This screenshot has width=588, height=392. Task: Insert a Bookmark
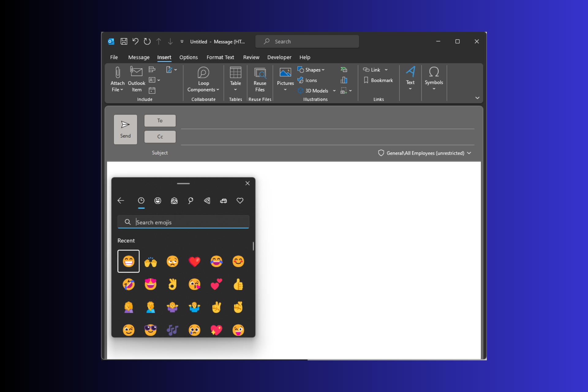coord(378,80)
